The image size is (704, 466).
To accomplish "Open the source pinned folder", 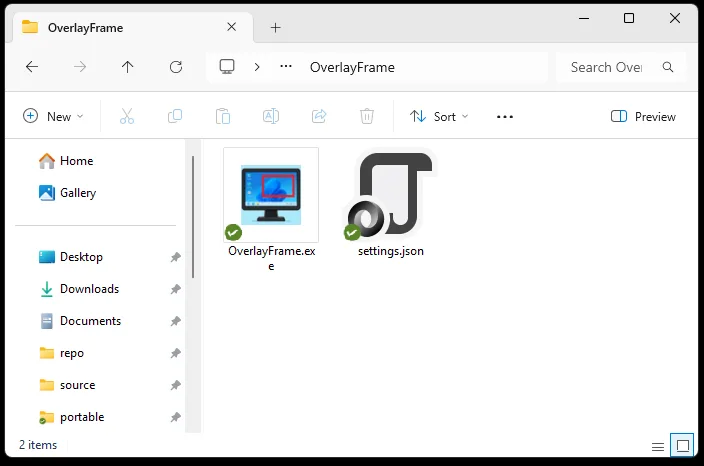I will 67,385.
